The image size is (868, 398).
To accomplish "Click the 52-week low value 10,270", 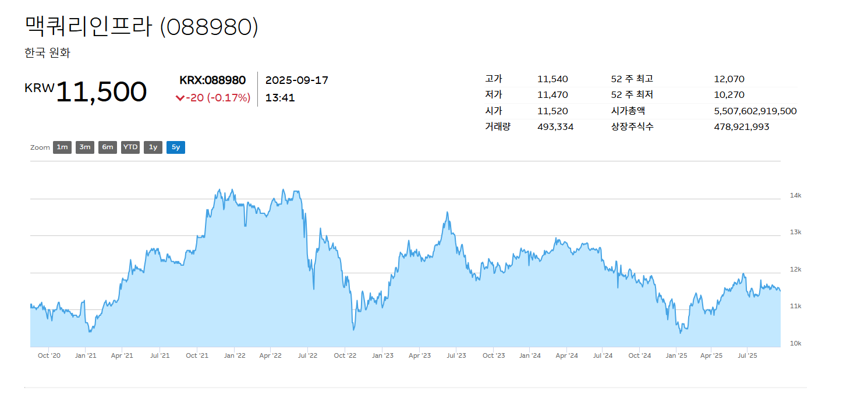I will (729, 95).
